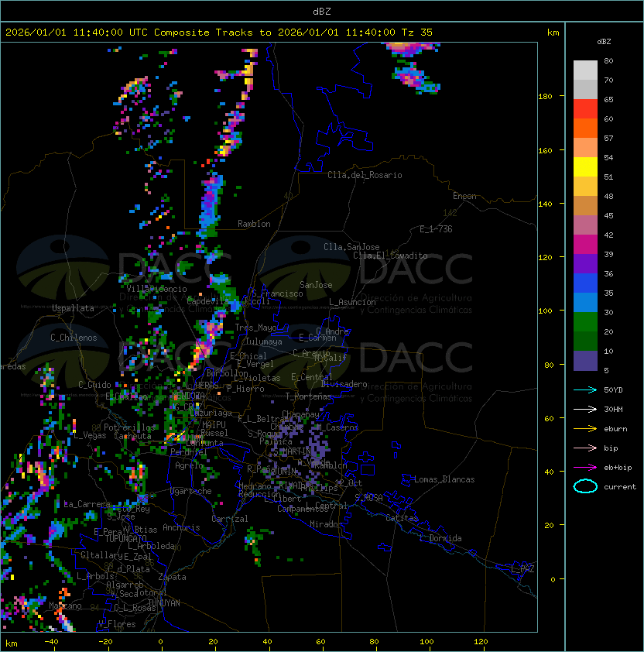Click the 'P_Hierro' map label

coord(245,389)
